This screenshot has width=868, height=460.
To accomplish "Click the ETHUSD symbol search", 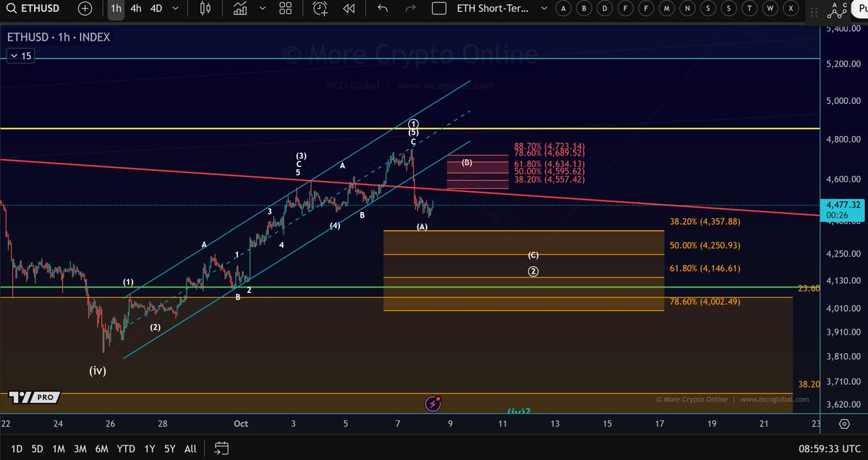I will (x=36, y=9).
